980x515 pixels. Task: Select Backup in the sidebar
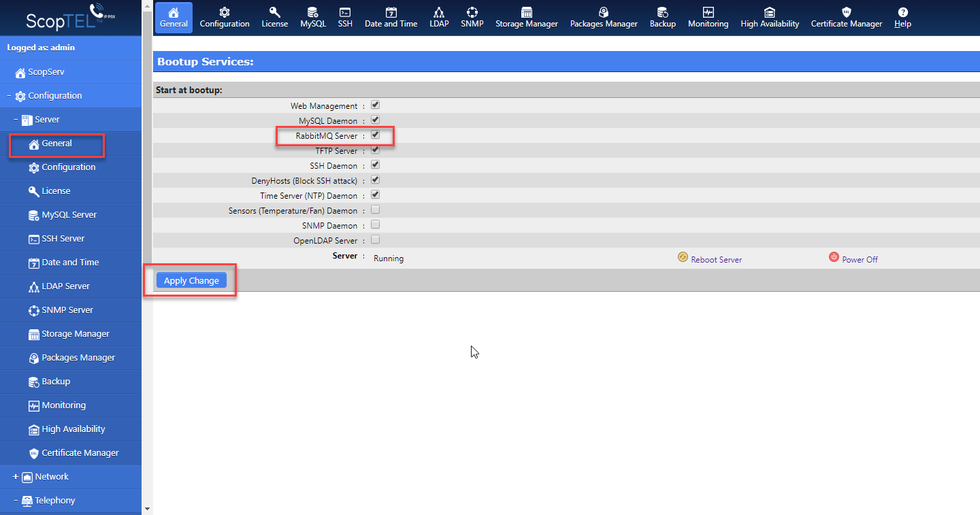click(x=71, y=382)
